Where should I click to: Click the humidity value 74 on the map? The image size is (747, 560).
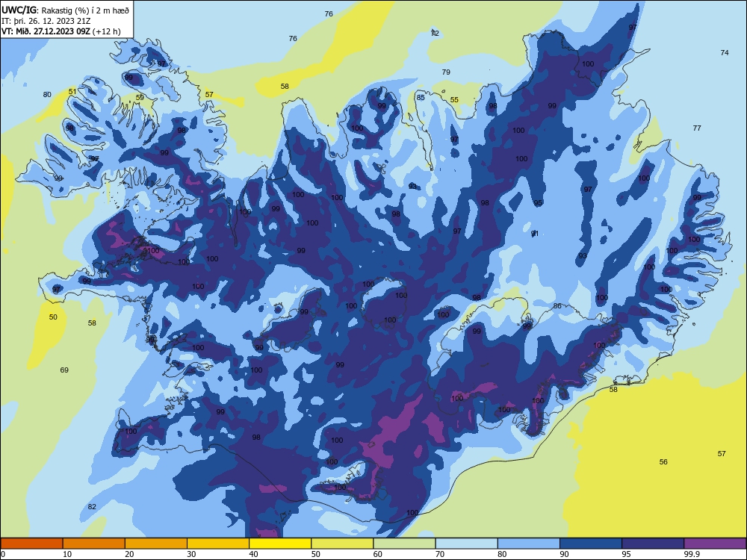tap(725, 53)
